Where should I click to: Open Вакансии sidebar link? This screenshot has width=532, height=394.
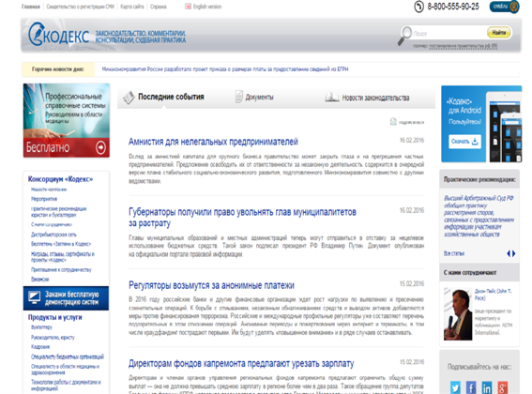coord(40,280)
